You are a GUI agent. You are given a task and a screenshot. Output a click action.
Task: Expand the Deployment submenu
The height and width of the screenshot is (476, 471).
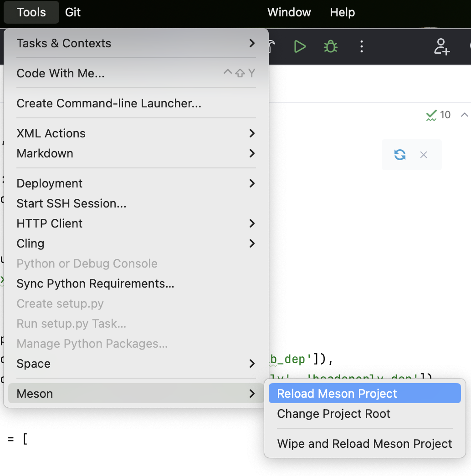tap(251, 183)
